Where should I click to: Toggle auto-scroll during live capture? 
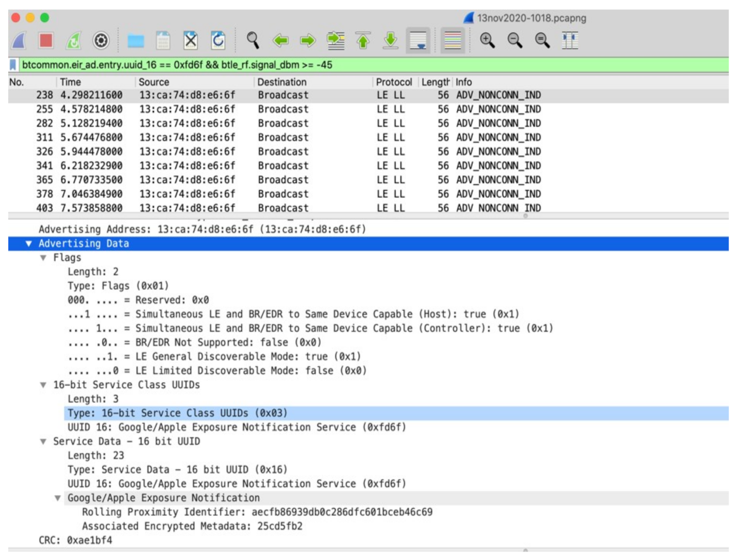[418, 40]
